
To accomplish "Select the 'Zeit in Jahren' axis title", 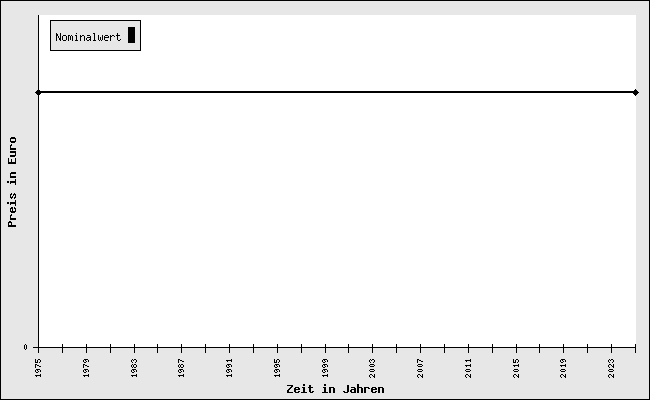I will click(335, 389).
